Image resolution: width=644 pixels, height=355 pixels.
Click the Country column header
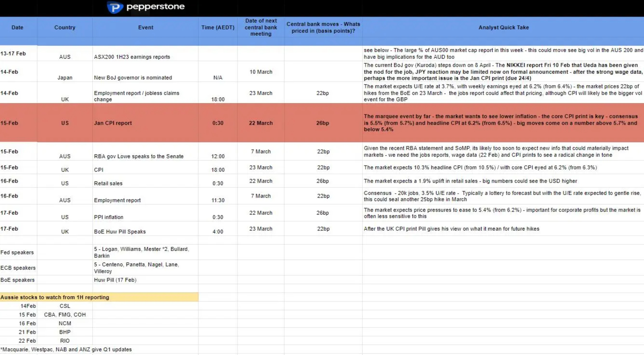pos(65,27)
